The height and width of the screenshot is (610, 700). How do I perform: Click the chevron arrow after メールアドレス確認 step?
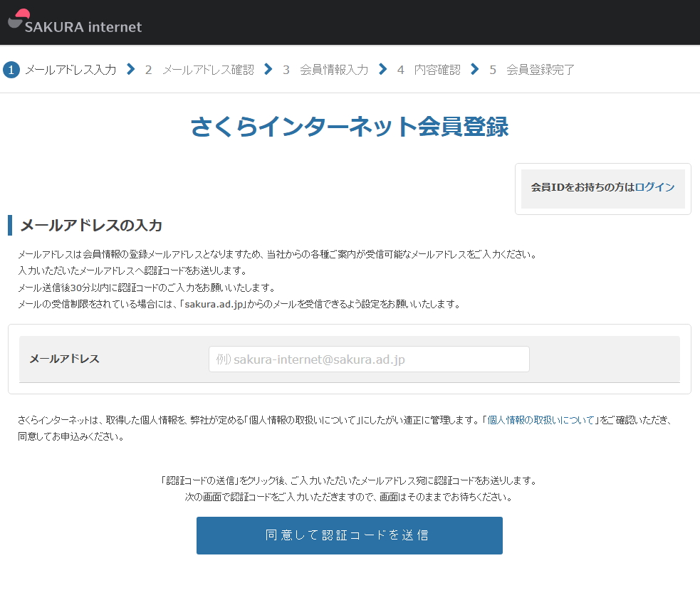click(268, 69)
